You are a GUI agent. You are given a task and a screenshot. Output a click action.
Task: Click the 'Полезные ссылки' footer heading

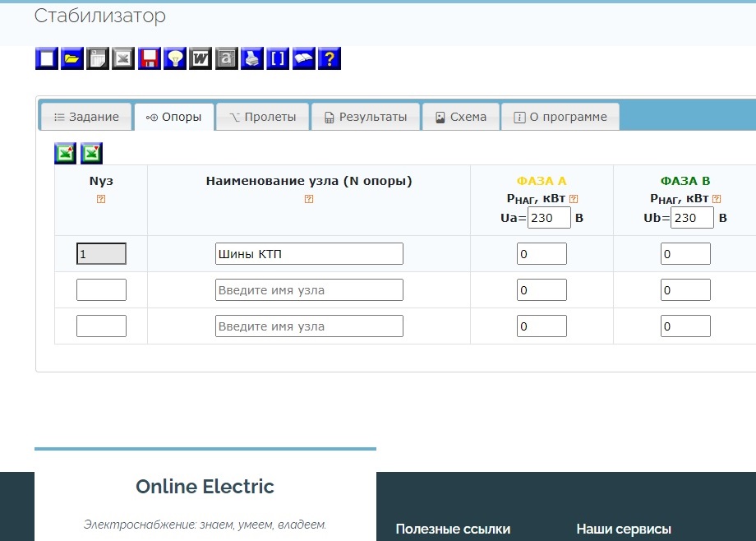(453, 529)
